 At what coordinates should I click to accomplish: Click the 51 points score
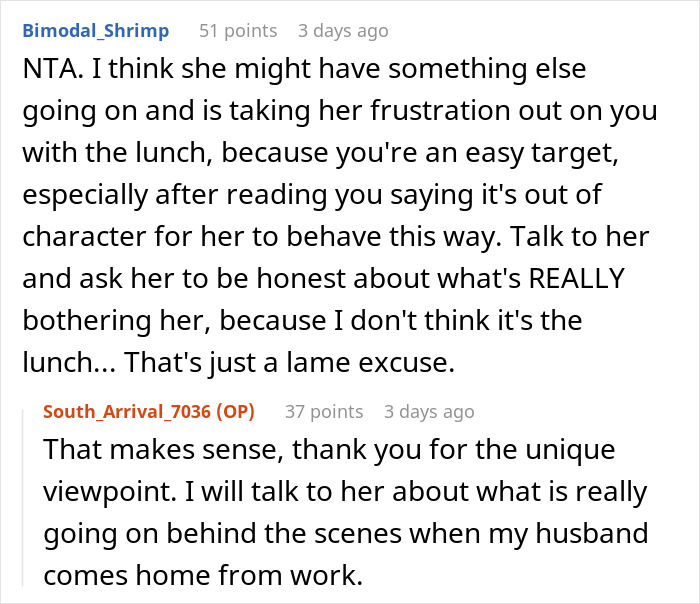[x=237, y=31]
